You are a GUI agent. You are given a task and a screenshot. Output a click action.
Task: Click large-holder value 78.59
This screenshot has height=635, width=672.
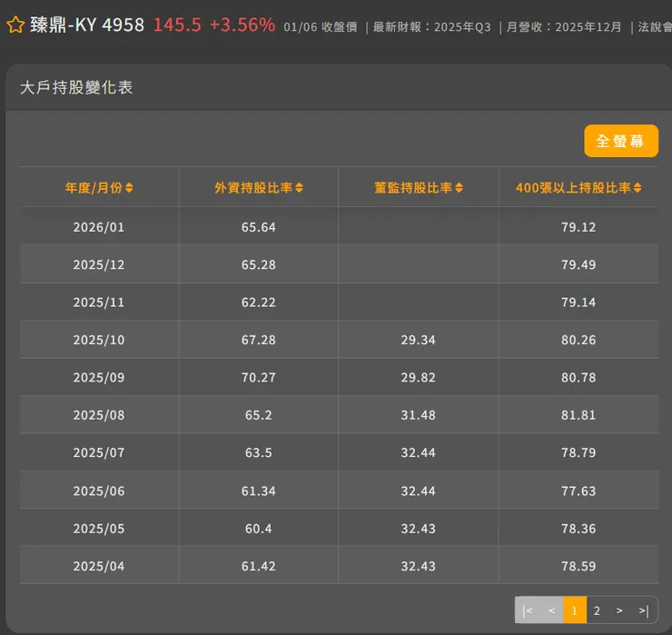578,566
